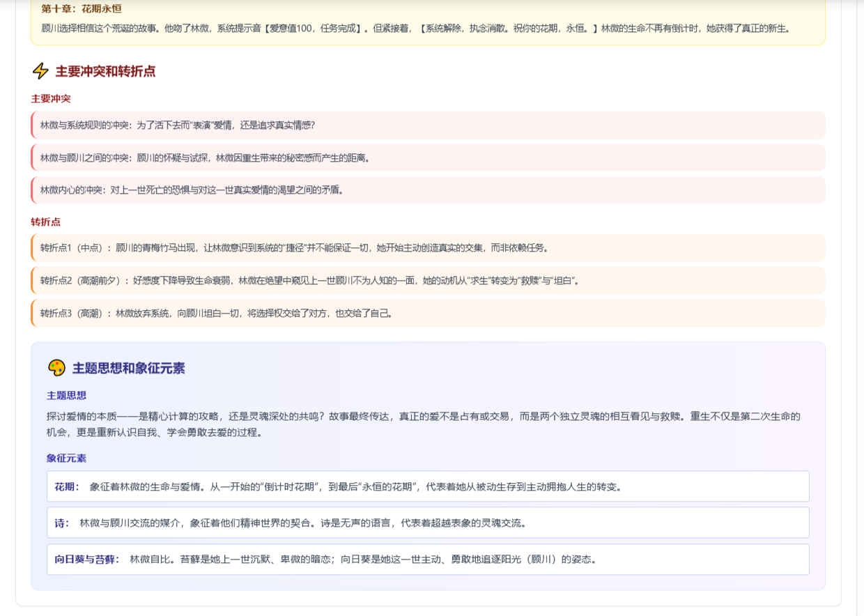The image size is (864, 616).
Task: Select the 向日葵与苔藓 symbol card
Action: (x=428, y=559)
